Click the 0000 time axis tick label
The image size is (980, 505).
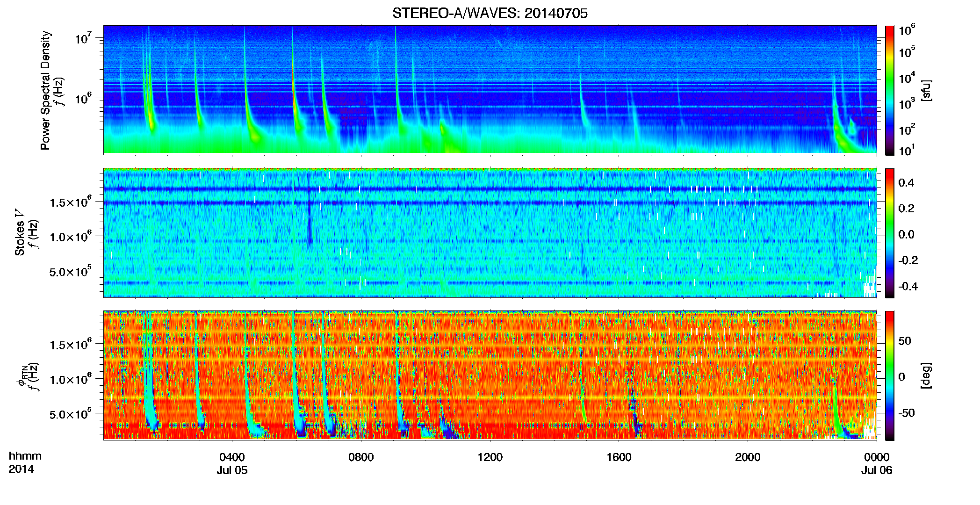[x=877, y=457]
